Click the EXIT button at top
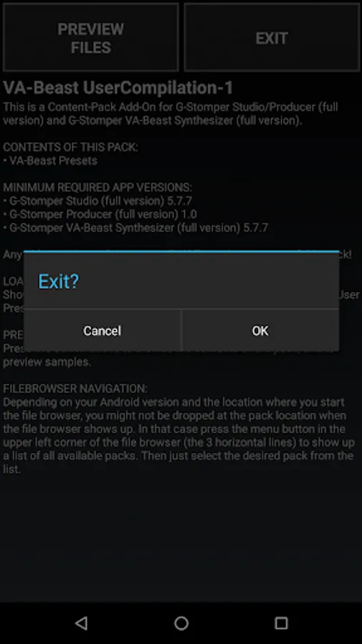 click(x=272, y=38)
